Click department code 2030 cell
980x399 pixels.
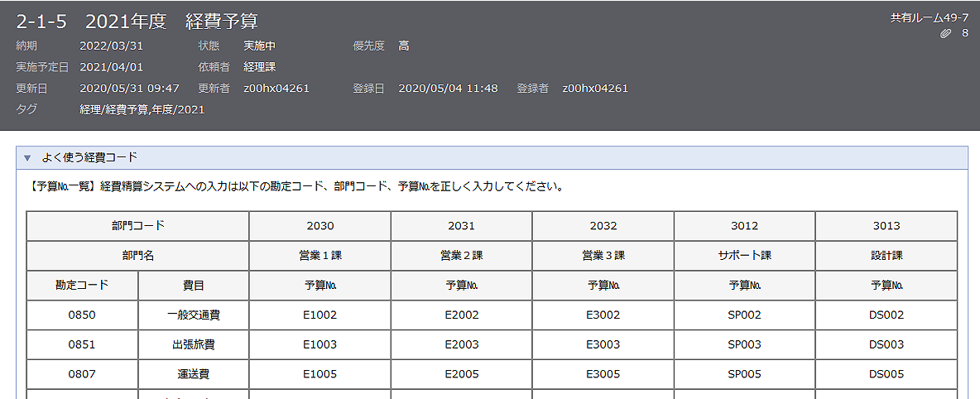[320, 226]
